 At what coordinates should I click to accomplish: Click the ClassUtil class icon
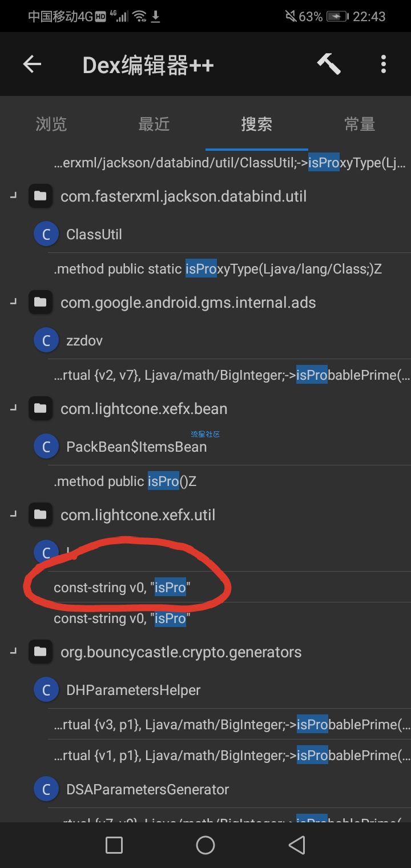[46, 234]
